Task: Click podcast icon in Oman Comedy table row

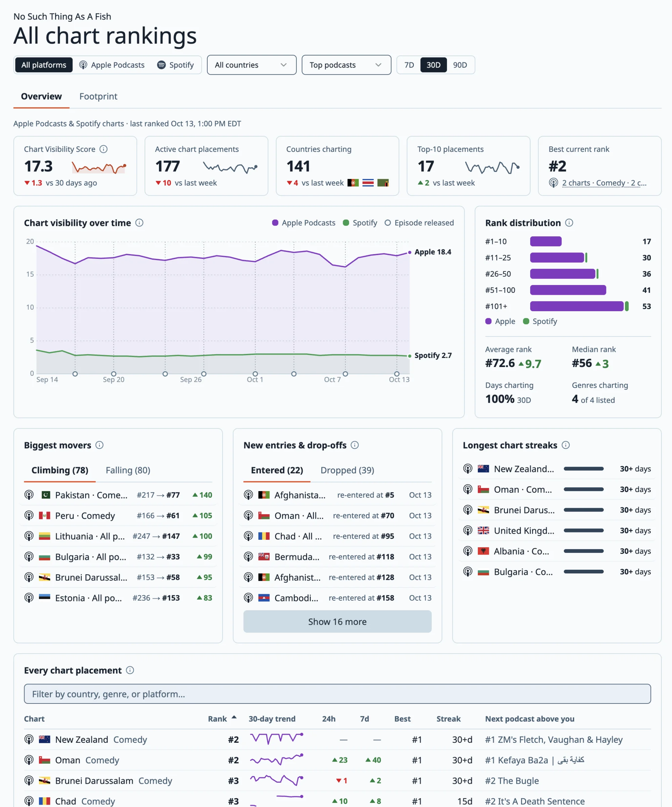Action: (x=29, y=760)
